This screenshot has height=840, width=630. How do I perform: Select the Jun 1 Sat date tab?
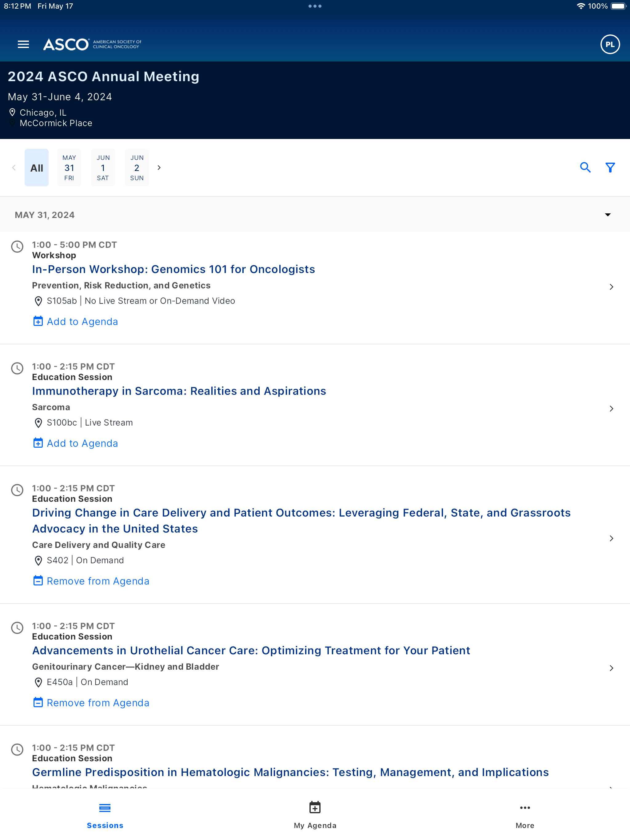(103, 168)
